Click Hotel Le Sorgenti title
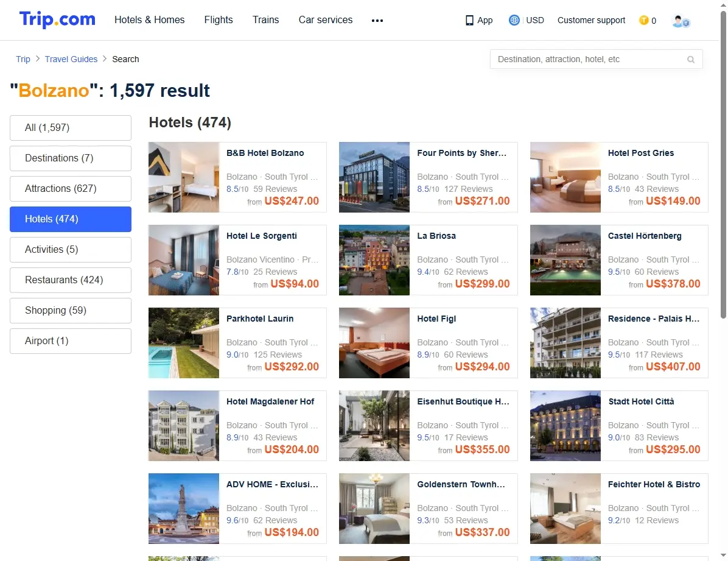 (261, 236)
